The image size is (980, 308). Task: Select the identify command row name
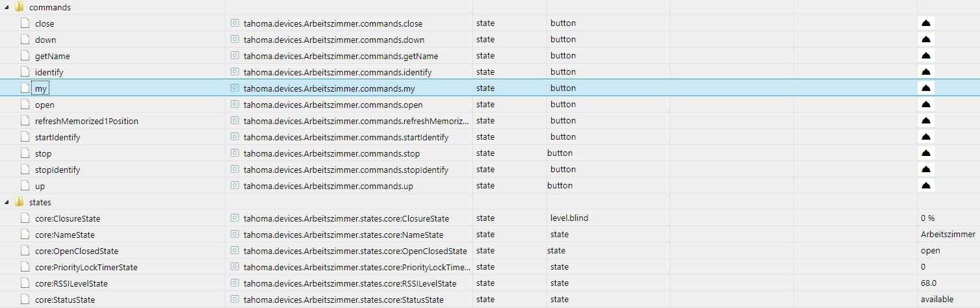(x=49, y=72)
